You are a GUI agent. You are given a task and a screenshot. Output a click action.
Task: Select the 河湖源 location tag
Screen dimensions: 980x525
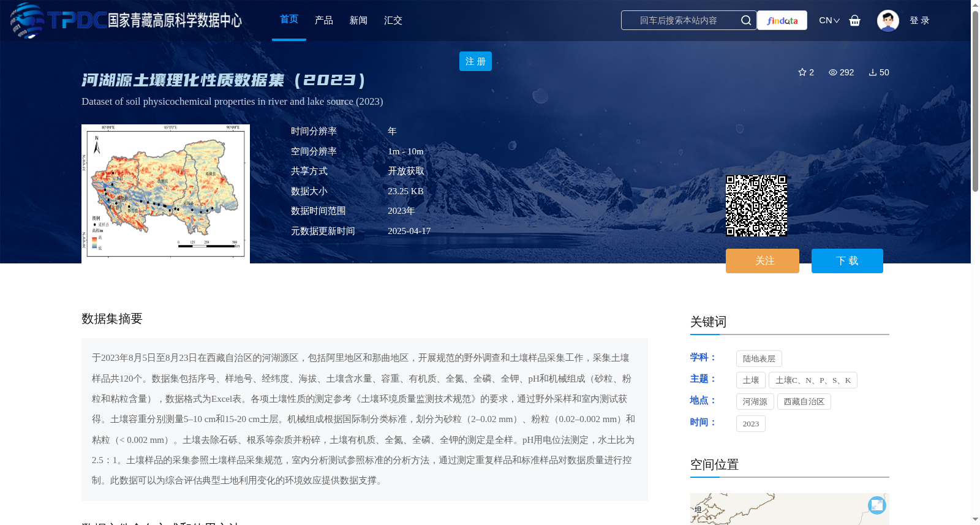pyautogui.click(x=755, y=402)
